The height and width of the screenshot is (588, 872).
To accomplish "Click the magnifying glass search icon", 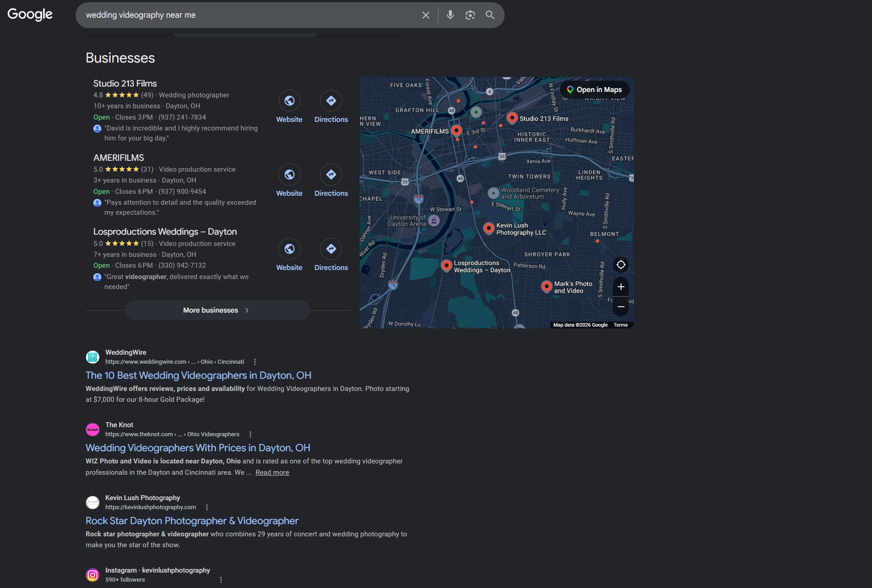I will coord(490,15).
